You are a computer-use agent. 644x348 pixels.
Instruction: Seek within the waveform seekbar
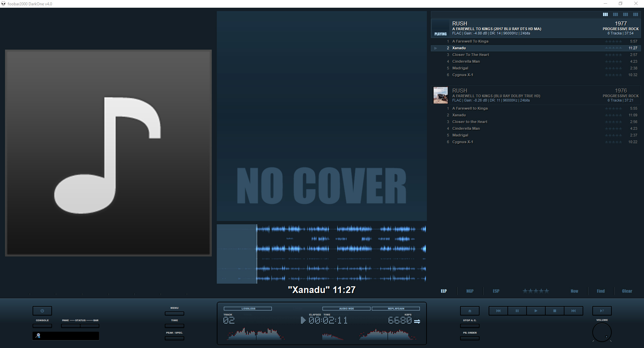tap(321, 254)
